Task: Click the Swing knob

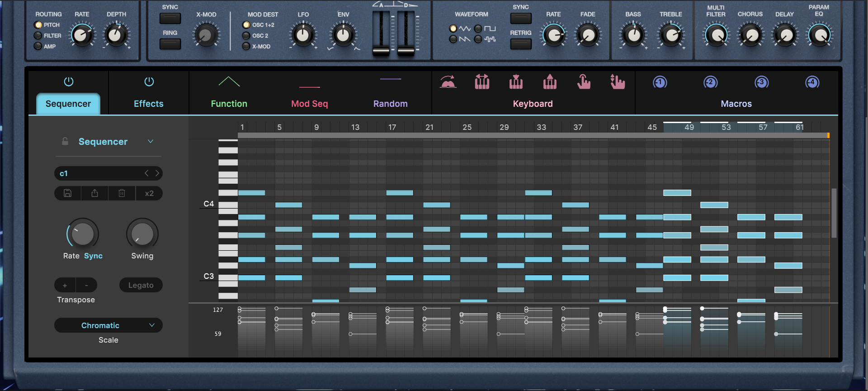Action: point(142,234)
